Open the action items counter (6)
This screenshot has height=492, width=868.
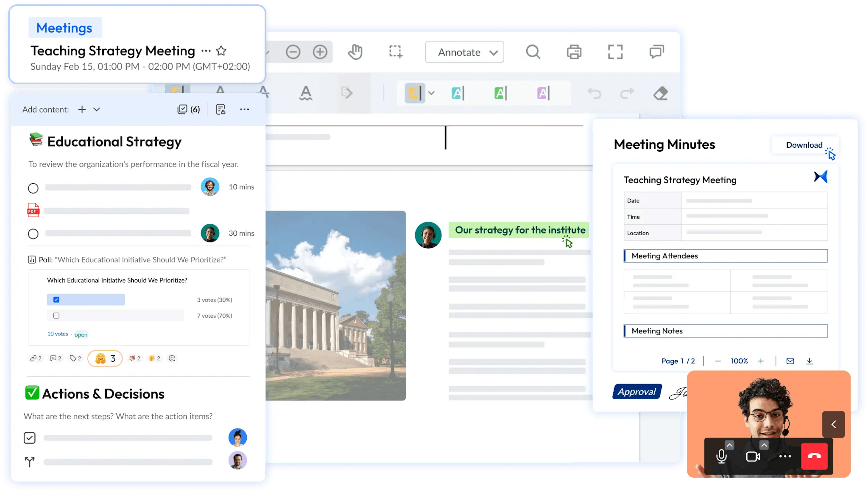[x=188, y=109]
